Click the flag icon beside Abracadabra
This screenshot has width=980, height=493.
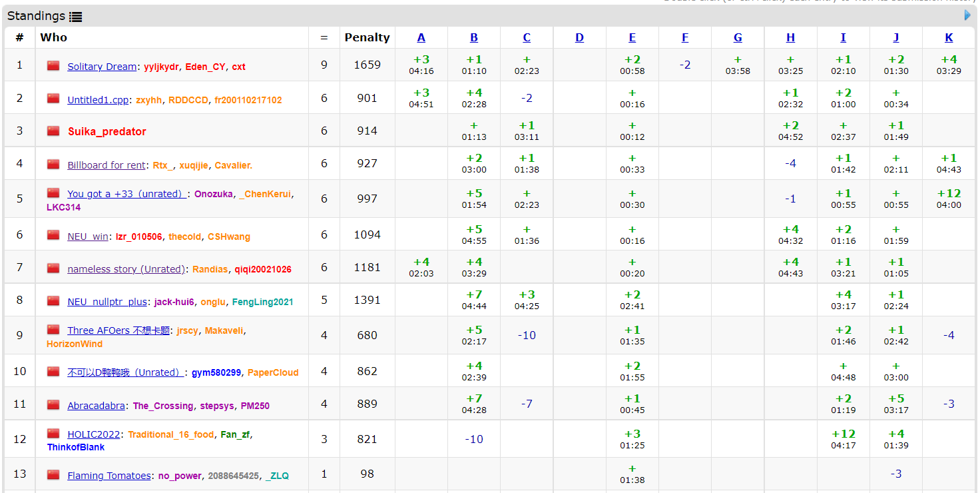point(53,404)
